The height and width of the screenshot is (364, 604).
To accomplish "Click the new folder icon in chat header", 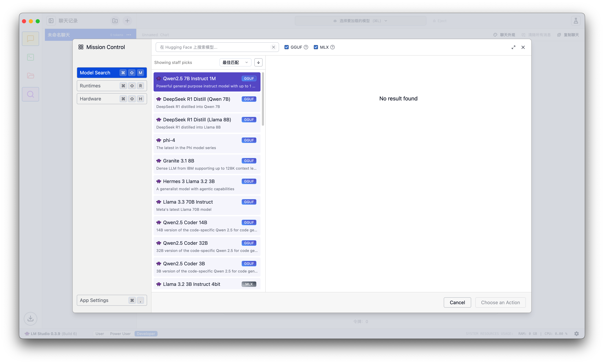I will 115,21.
